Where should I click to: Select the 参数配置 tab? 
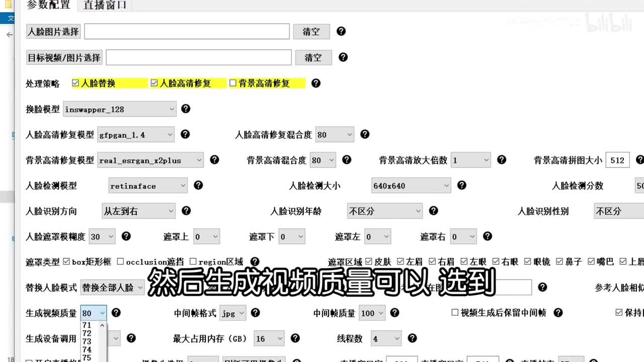tap(48, 6)
